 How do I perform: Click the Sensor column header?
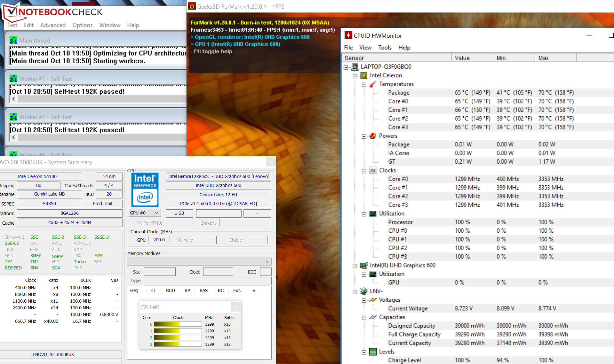396,58
